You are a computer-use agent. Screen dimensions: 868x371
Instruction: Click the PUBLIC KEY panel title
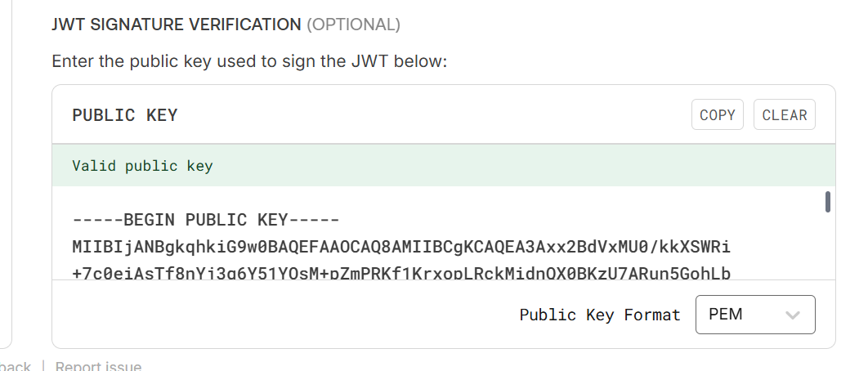pyautogui.click(x=125, y=115)
